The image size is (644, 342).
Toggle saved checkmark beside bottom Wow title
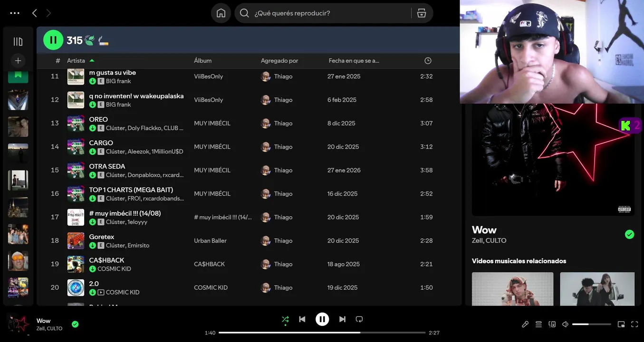[x=75, y=324]
